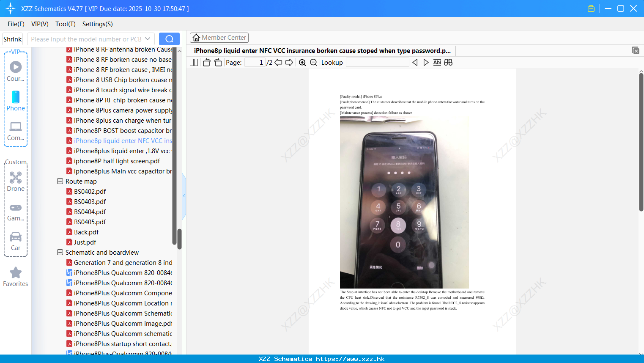Click the yellow toolbox icon in title bar
The image size is (644, 363).
(591, 8)
